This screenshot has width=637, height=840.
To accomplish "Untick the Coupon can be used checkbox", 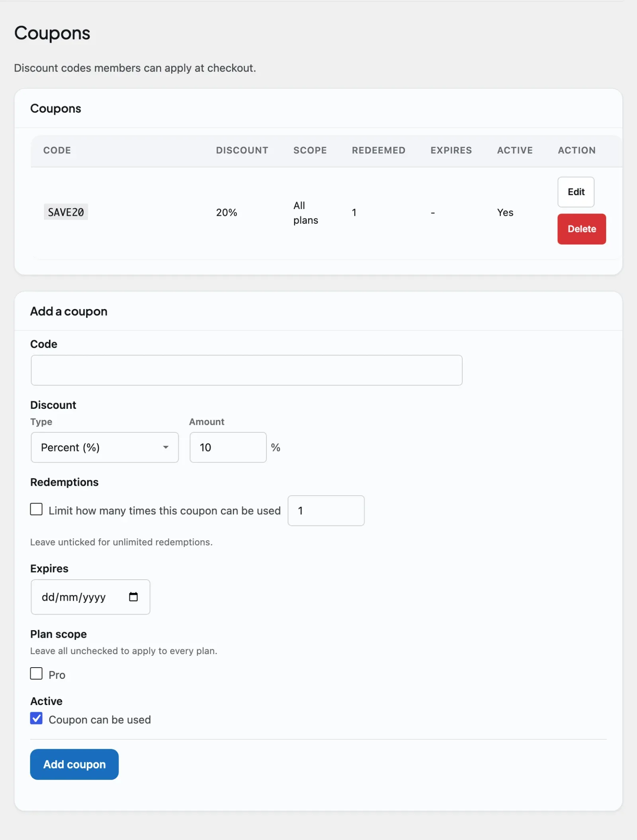I will pyautogui.click(x=36, y=718).
